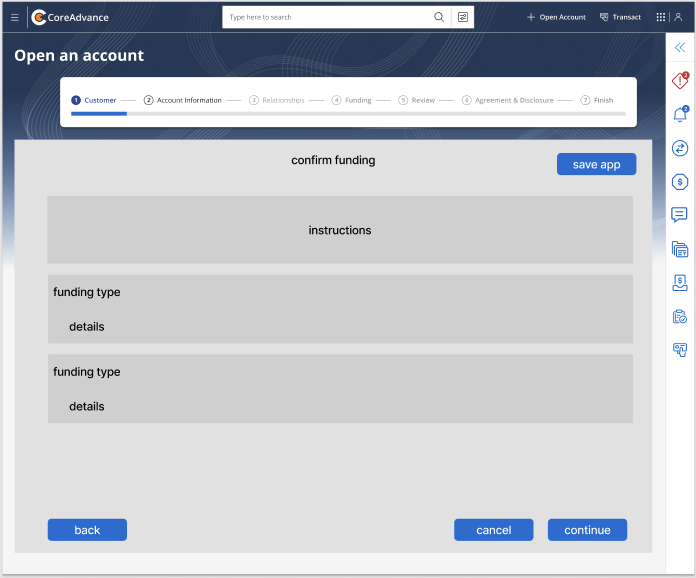Click the dollar hexagon icon
696x578 pixels.
click(680, 182)
